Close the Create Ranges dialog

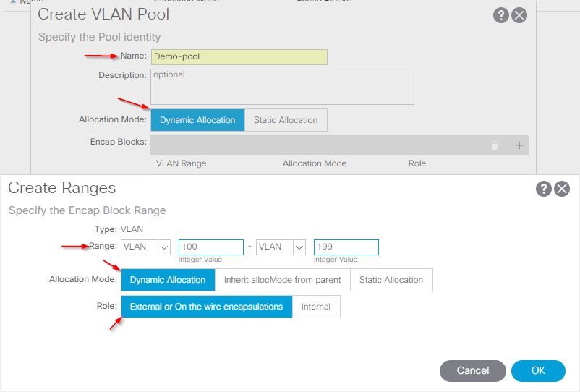coord(562,189)
